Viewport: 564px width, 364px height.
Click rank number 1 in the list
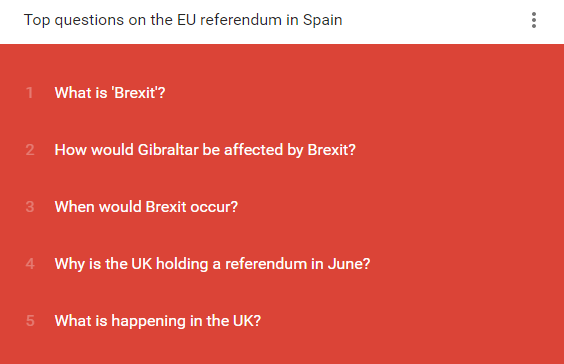29,93
